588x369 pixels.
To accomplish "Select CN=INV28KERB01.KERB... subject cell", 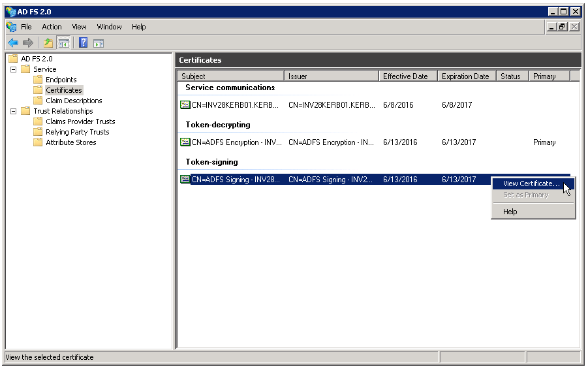I will coord(235,104).
